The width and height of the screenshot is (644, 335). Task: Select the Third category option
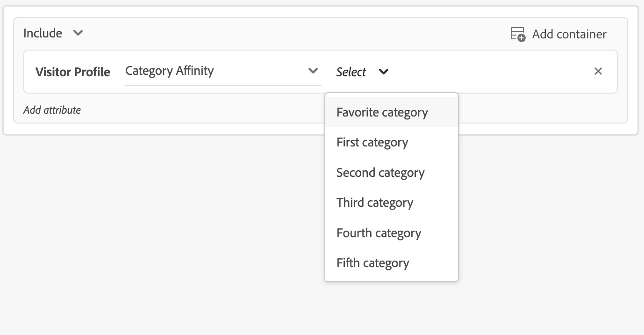tap(375, 203)
